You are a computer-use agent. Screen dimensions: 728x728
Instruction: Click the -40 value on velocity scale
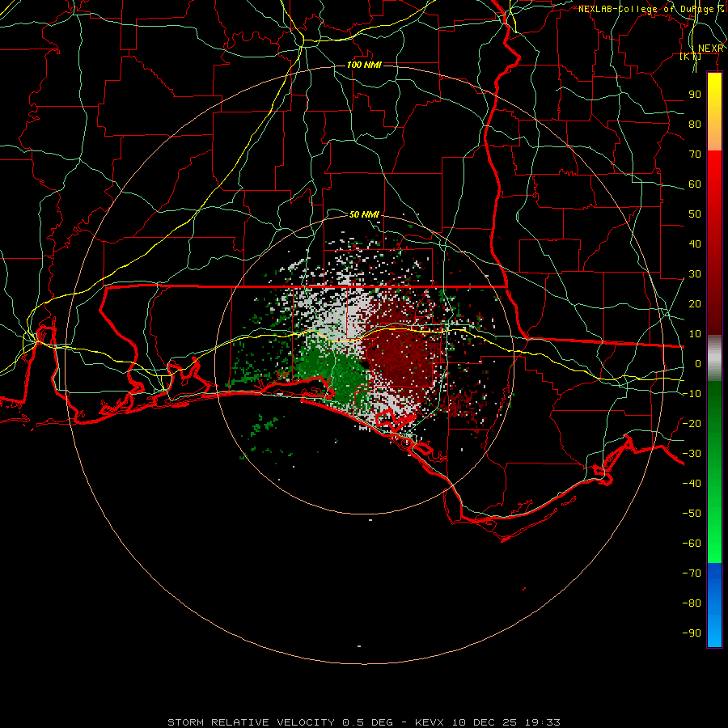692,484
